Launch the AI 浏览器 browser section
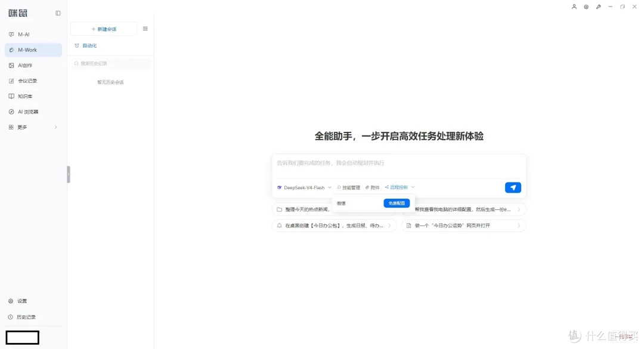The height and width of the screenshot is (349, 644). [x=33, y=112]
